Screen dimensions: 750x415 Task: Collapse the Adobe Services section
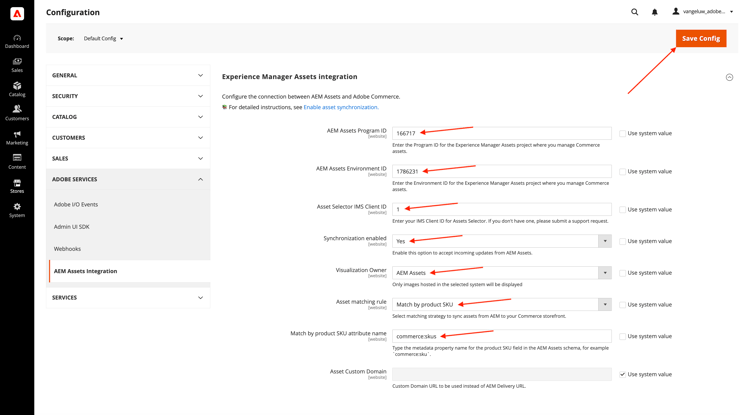(x=128, y=179)
